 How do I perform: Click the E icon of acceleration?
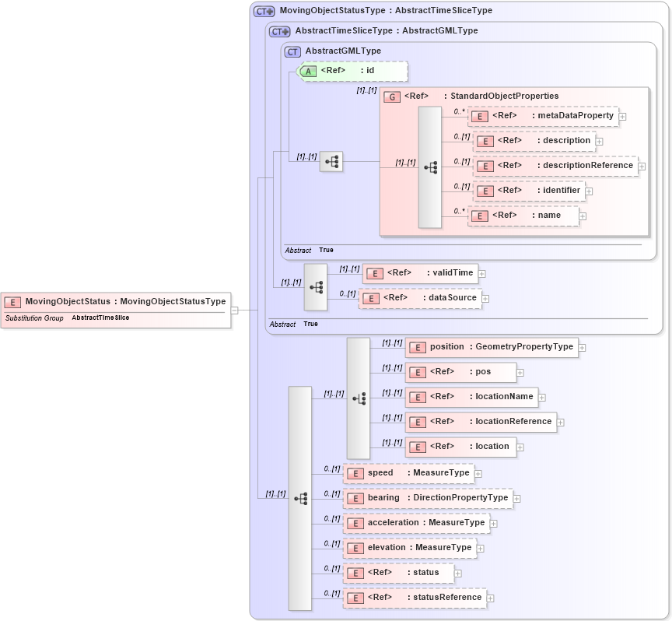pos(355,524)
